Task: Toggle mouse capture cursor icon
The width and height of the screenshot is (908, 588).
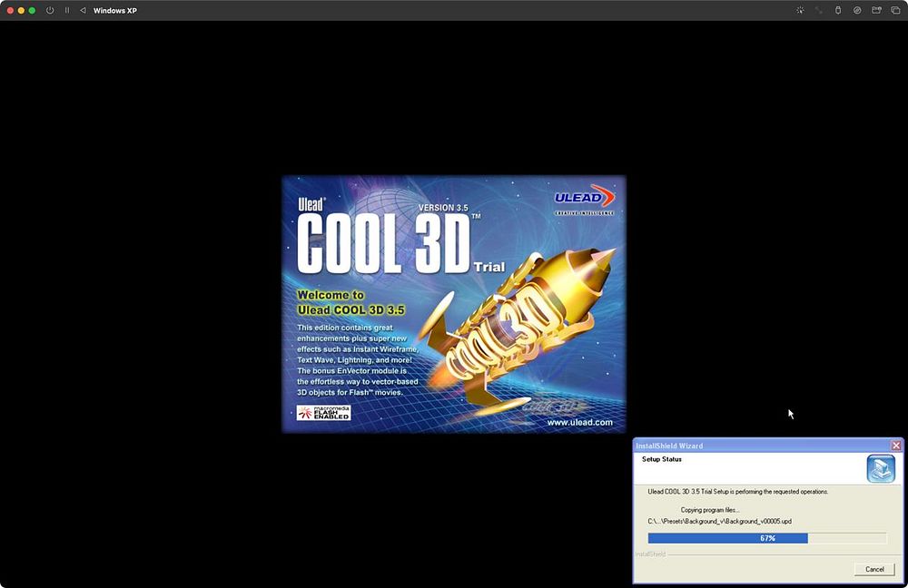Action: click(x=800, y=10)
